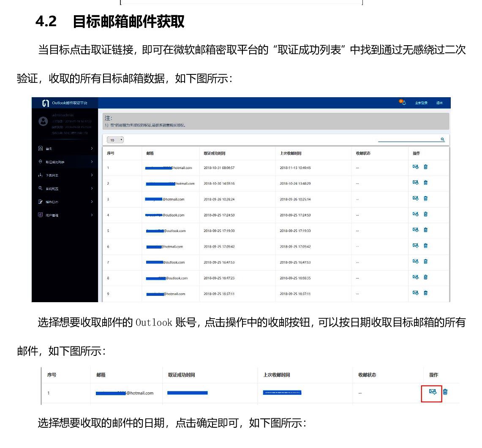Click receive-mail icon for row 7 (2018-09-25 16:47:53)
This screenshot has width=482, height=448.
click(415, 261)
